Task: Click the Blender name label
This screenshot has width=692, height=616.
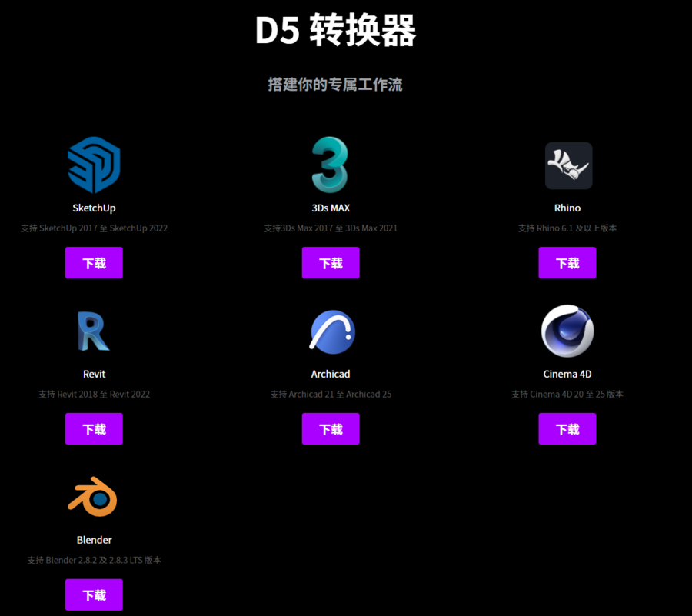Action: point(94,540)
